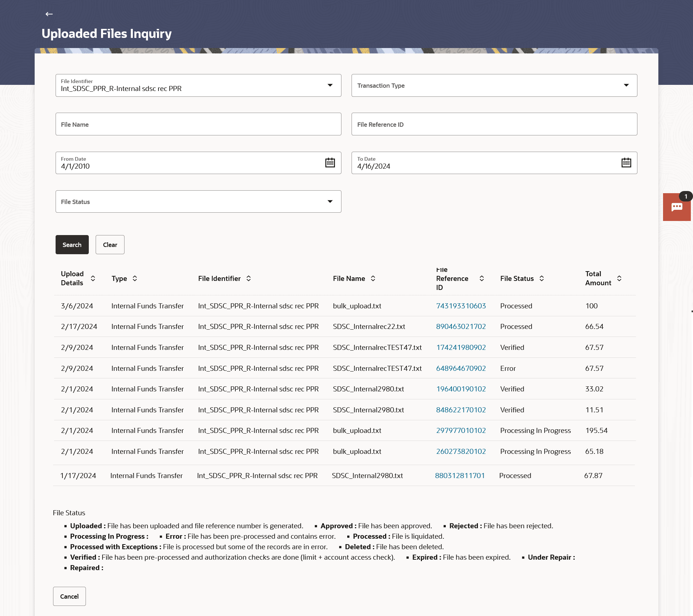Sort by Upload Details column
Image resolution: width=693 pixels, height=616 pixels.
coord(93,278)
